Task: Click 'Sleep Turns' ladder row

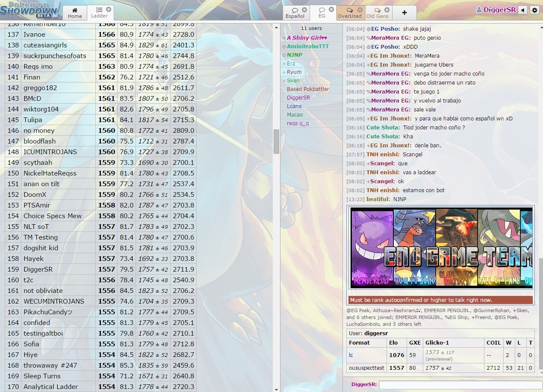Action: [100, 376]
